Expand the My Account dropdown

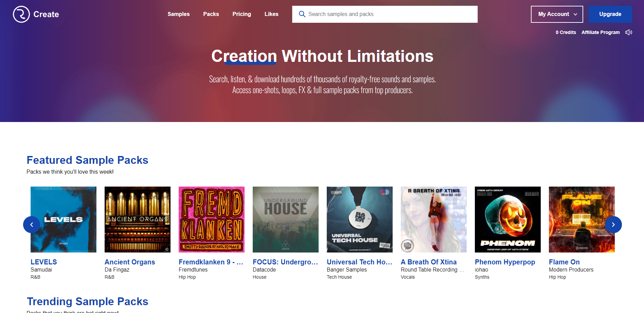point(557,14)
